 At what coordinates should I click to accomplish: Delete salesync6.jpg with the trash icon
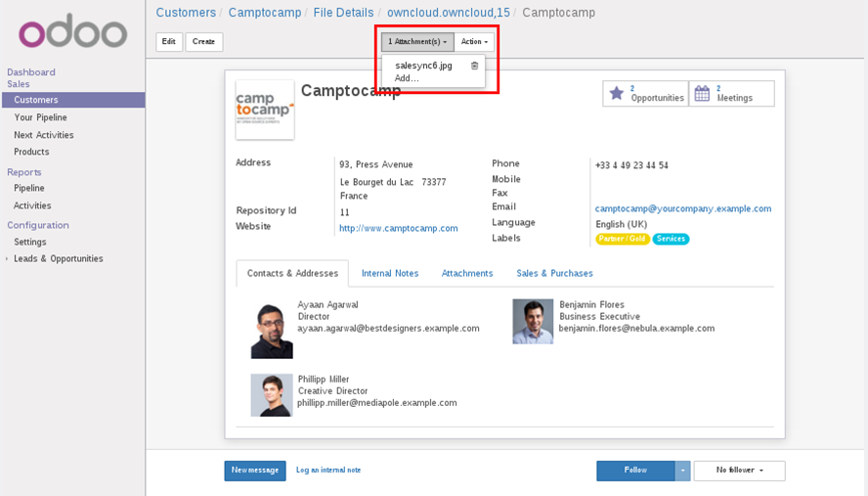[x=474, y=66]
